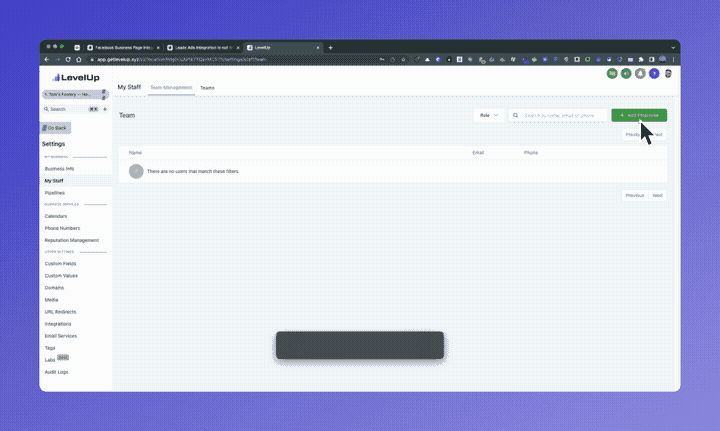The height and width of the screenshot is (431, 720).
Task: Switch to the Leads Ads Integration browser tab
Action: 203,48
